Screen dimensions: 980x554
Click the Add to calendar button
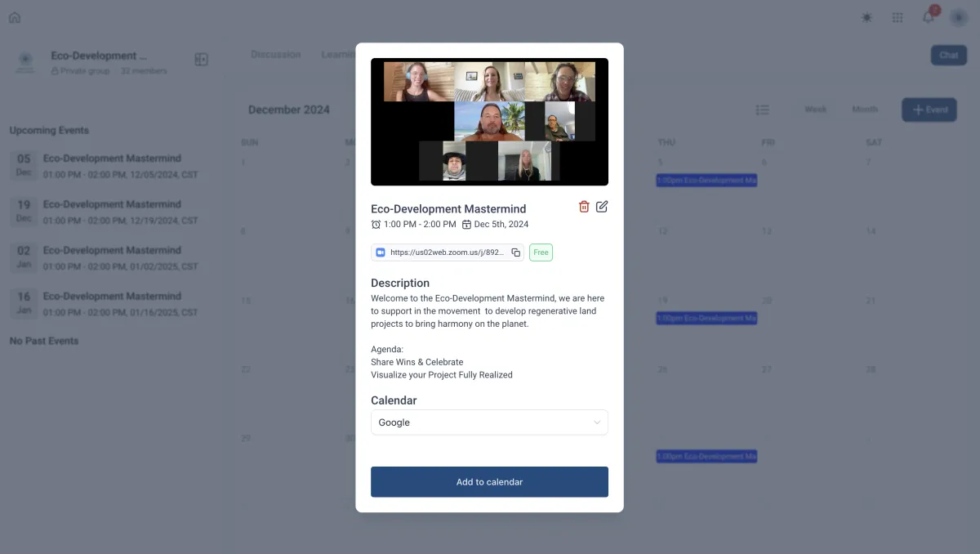(489, 482)
